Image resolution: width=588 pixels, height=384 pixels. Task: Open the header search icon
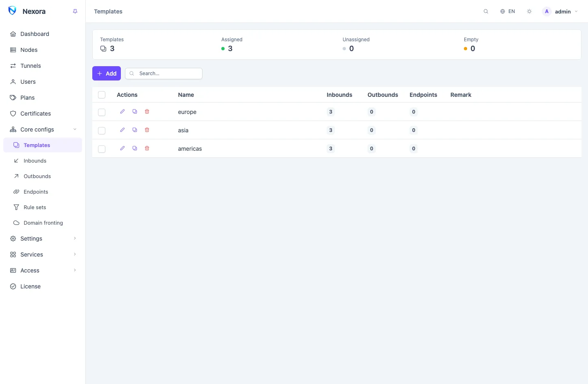pos(486,11)
